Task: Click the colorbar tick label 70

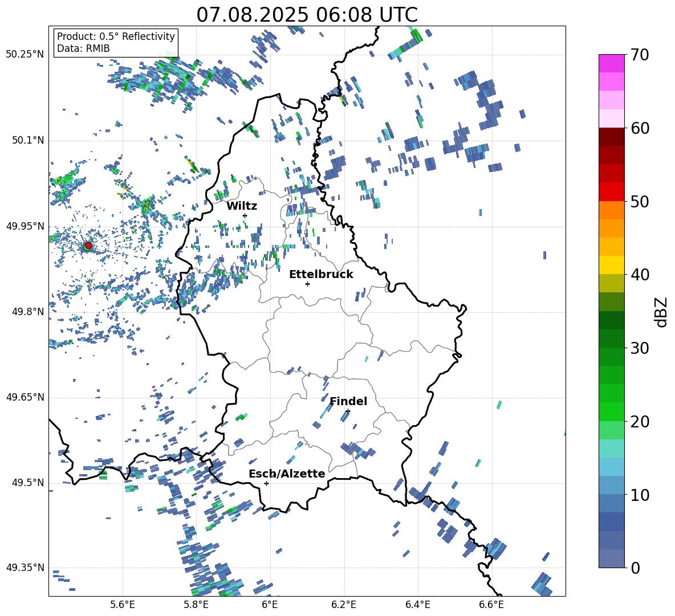Action: 640,55
